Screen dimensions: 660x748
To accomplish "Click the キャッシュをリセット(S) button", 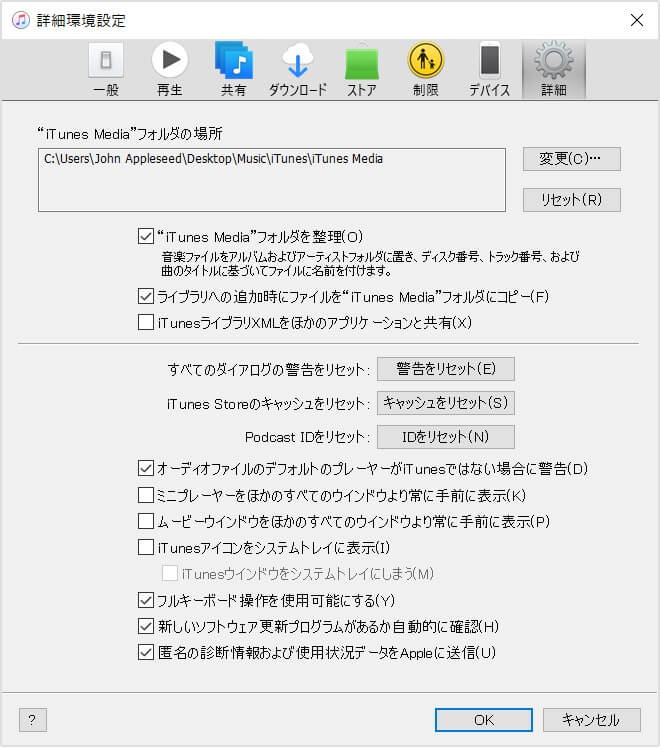I will (446, 403).
